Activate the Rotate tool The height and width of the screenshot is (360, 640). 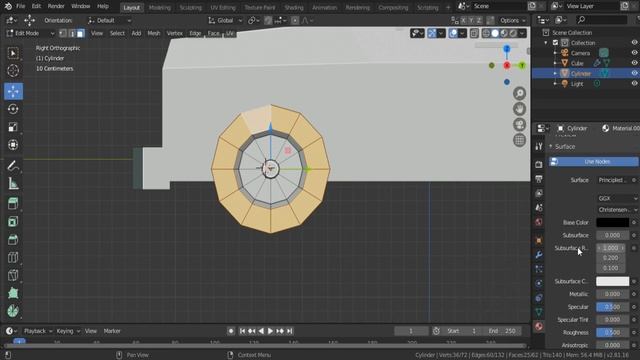click(x=13, y=109)
